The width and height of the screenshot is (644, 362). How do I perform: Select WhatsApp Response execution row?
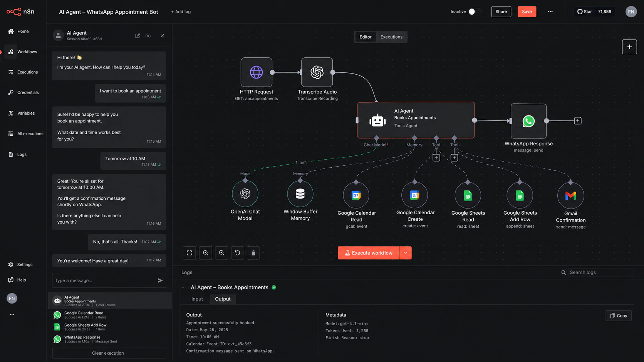point(110,339)
